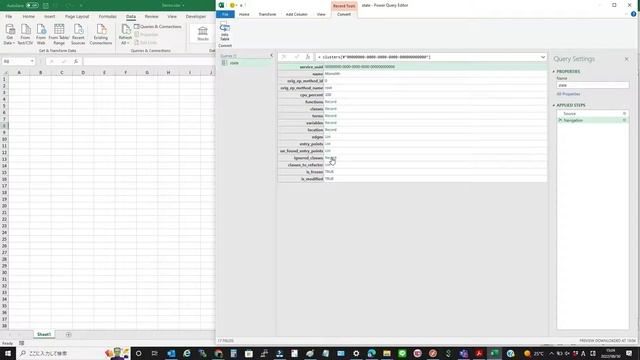Click the is_frozen field header
The height and width of the screenshot is (360, 640).
pos(301,172)
